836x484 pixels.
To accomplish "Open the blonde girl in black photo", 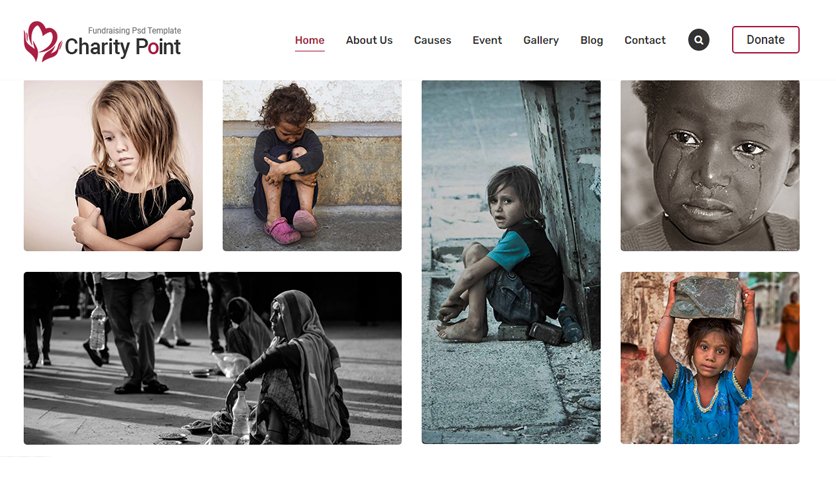I will tap(113, 165).
